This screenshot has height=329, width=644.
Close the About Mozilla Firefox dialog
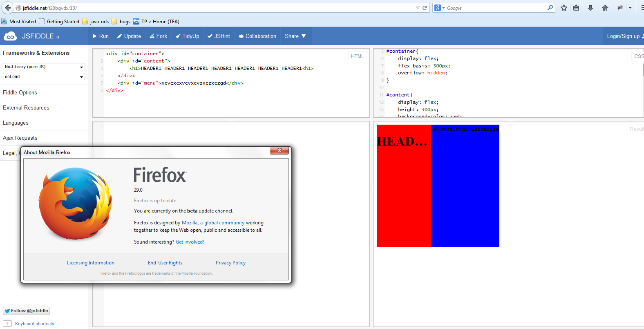coord(280,150)
